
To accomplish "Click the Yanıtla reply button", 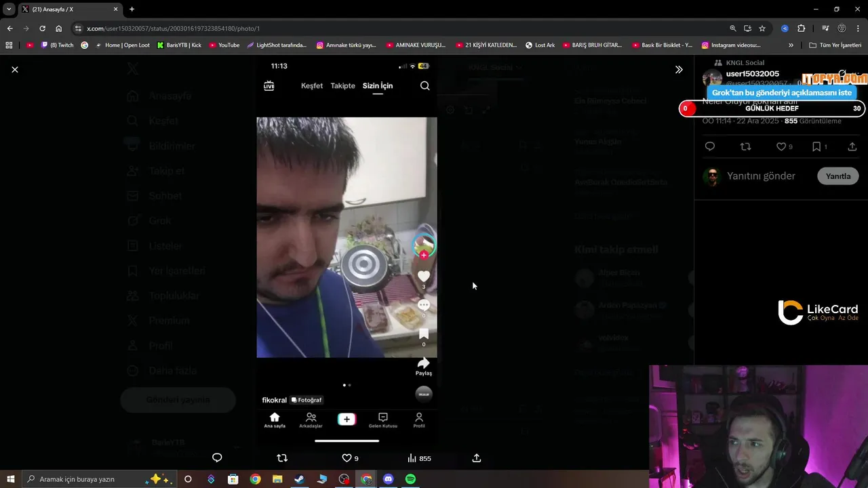I will (x=838, y=176).
